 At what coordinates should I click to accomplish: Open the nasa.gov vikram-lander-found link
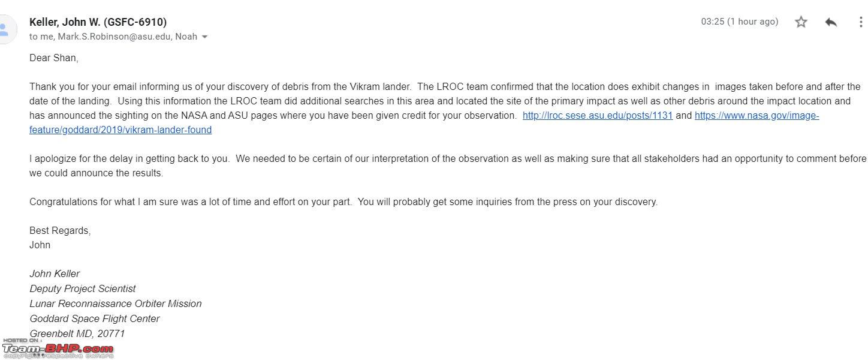(x=424, y=122)
